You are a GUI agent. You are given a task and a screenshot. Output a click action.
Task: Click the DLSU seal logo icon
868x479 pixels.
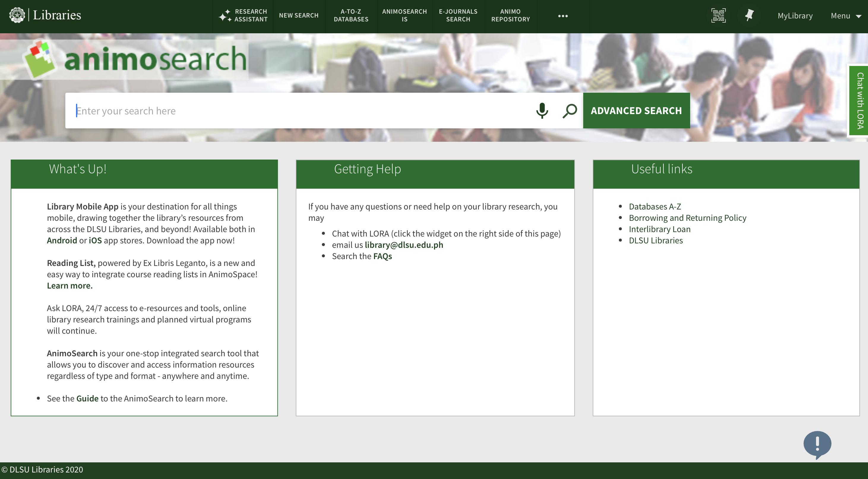point(17,15)
